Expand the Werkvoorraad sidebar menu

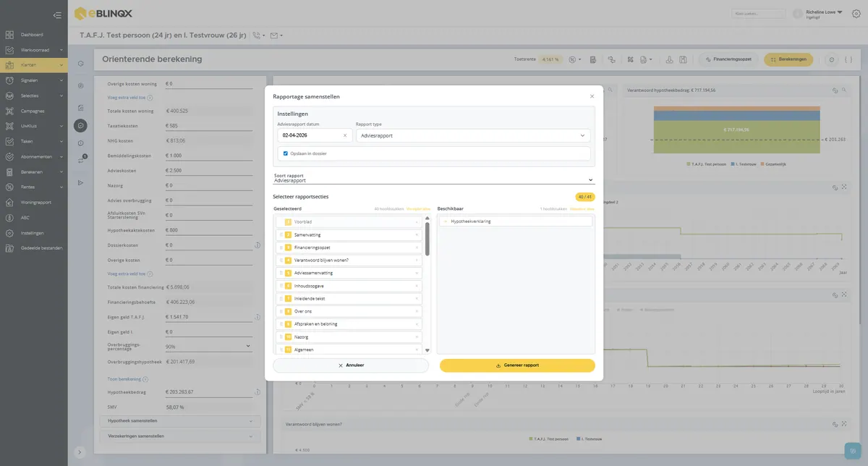pos(34,50)
